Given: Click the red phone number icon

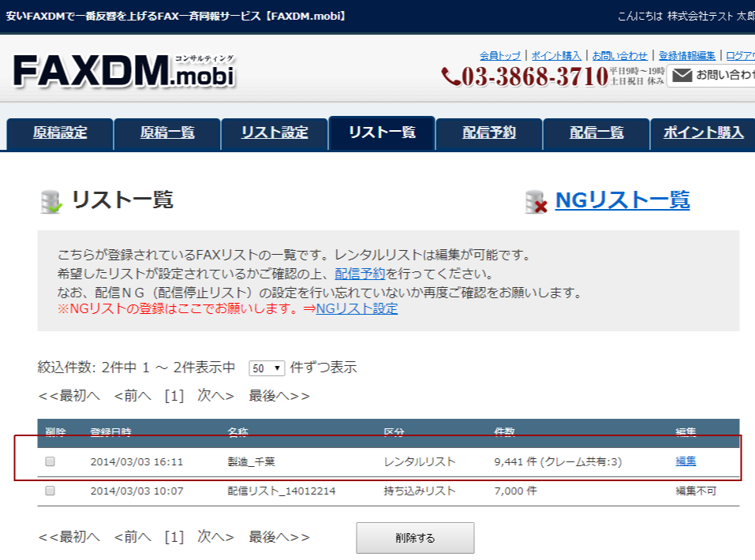Looking at the screenshot, I should click(x=451, y=77).
